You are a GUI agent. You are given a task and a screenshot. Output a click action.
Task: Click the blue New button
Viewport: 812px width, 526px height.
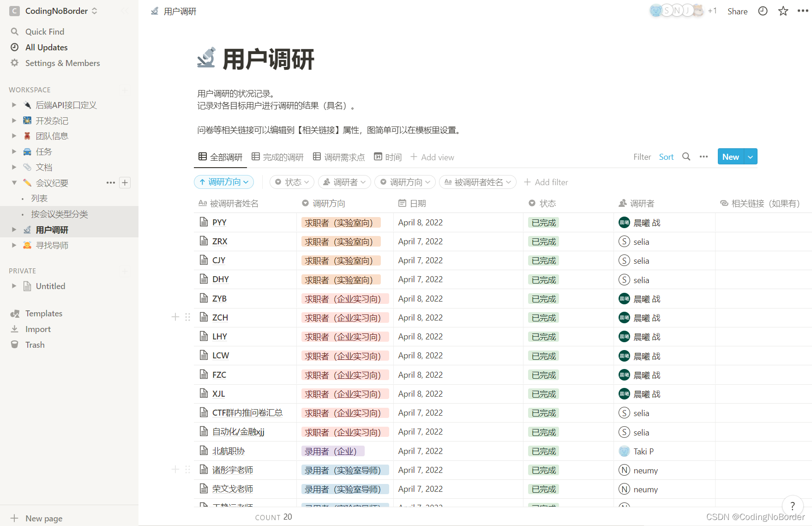[x=731, y=157]
